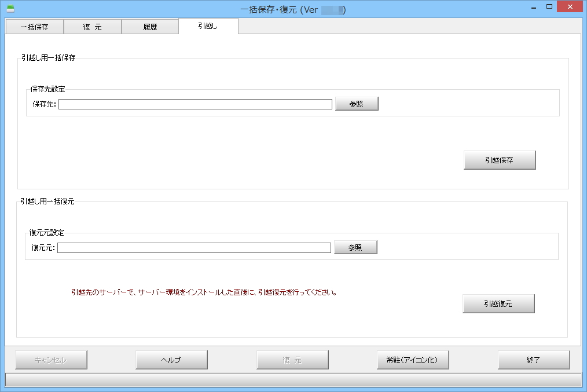
Task: Browse with 参照 button next to 保存先
Action: [x=357, y=104]
